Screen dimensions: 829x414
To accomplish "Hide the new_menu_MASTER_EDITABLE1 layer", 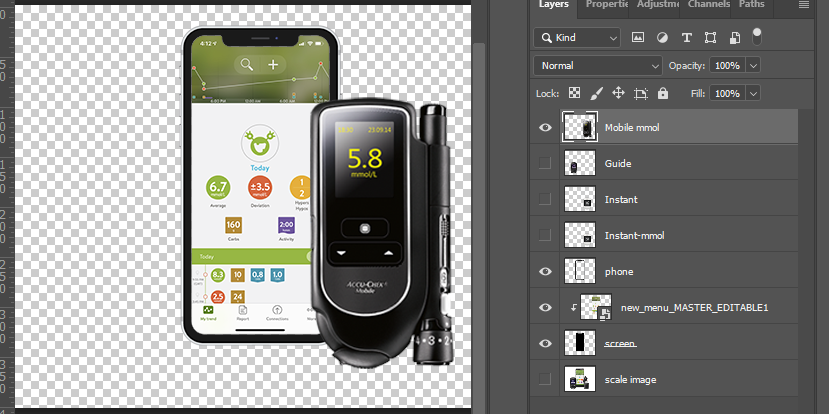I will pos(545,307).
